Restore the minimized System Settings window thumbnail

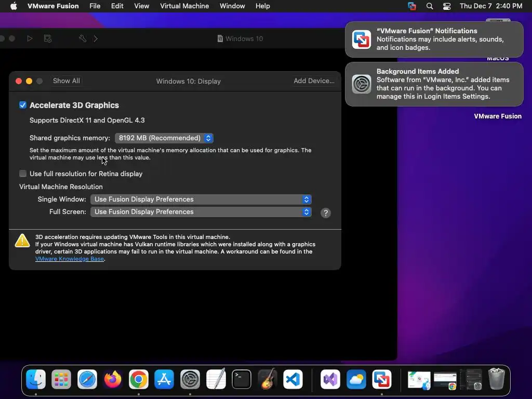pos(471,380)
